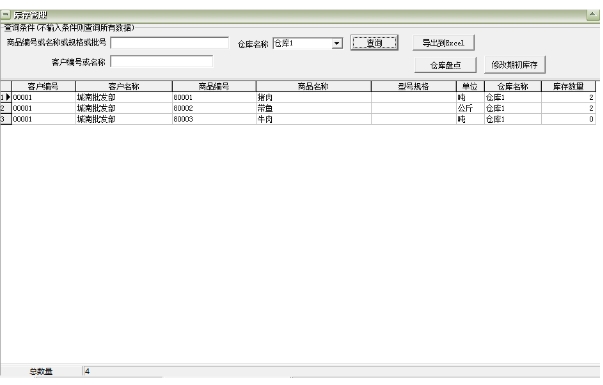Click the 吨 unit cell in 猪肉 row
Viewport: 603px width, 385px height.
[x=470, y=97]
